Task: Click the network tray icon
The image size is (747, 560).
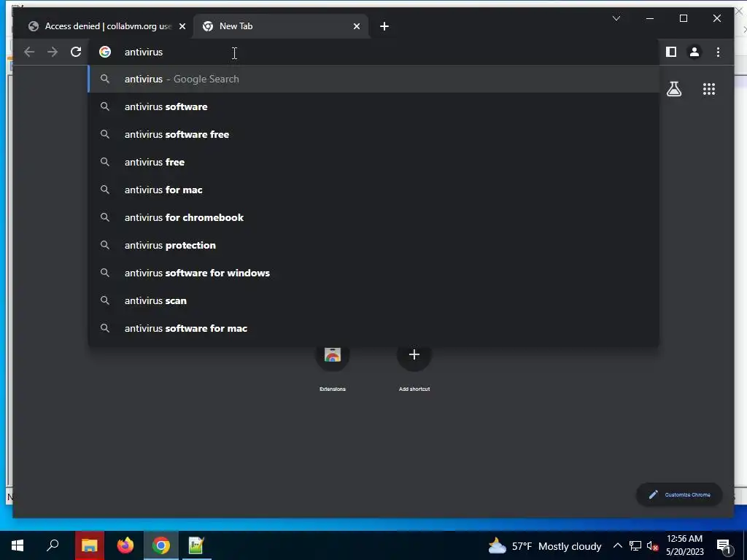Action: pos(635,545)
